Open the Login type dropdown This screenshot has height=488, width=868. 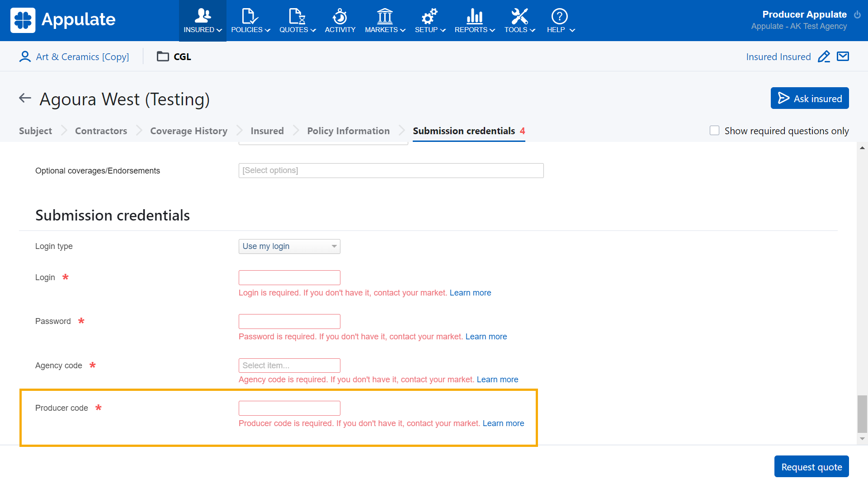pos(289,246)
